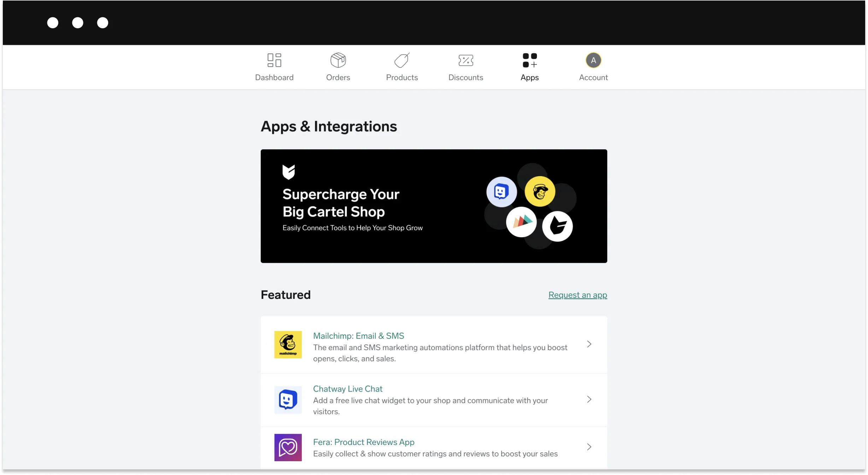
Task: Click the Chatway description about free live chat widget
Action: pos(430,406)
